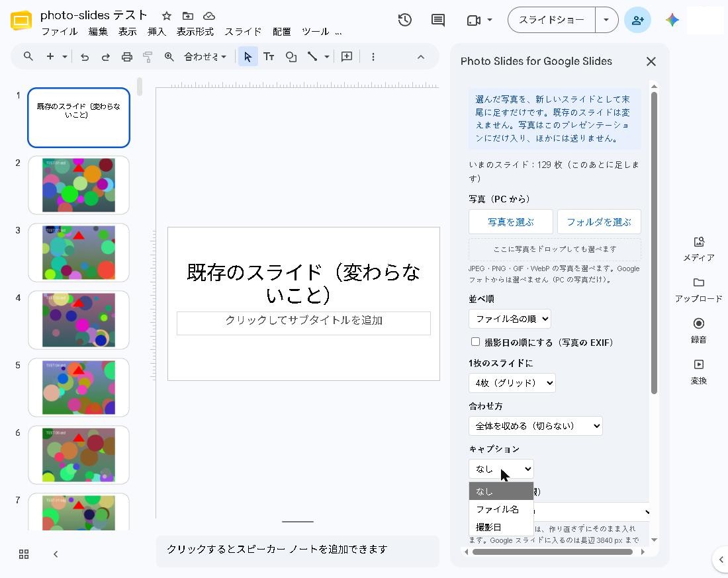
Task: Open the 合わせる zoom dropdown
Action: click(x=205, y=57)
